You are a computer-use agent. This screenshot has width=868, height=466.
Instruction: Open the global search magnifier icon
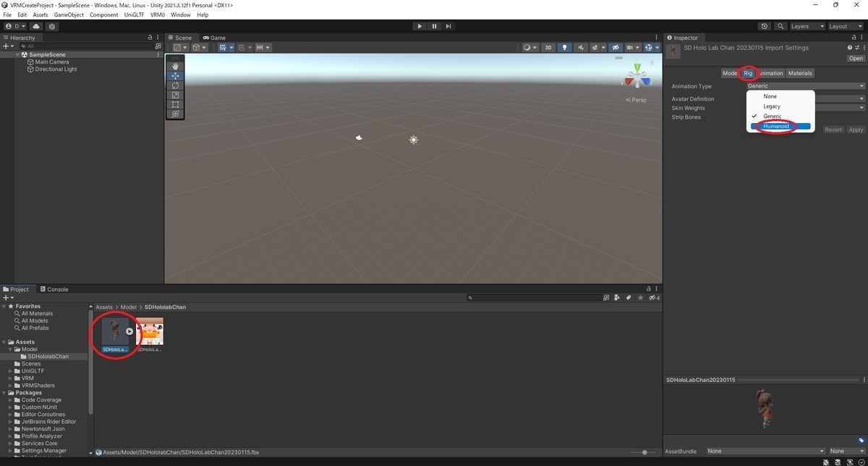(780, 26)
